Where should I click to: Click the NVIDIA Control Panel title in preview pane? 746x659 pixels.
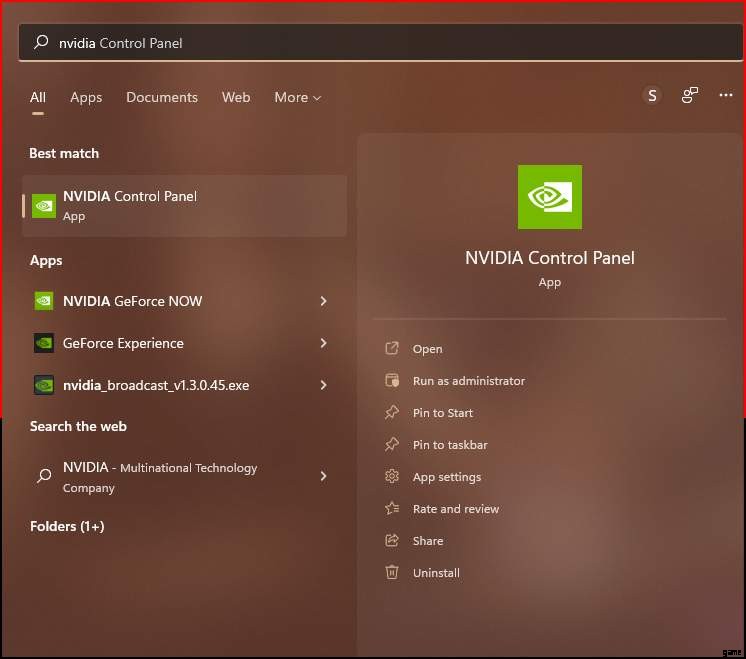pyautogui.click(x=550, y=257)
